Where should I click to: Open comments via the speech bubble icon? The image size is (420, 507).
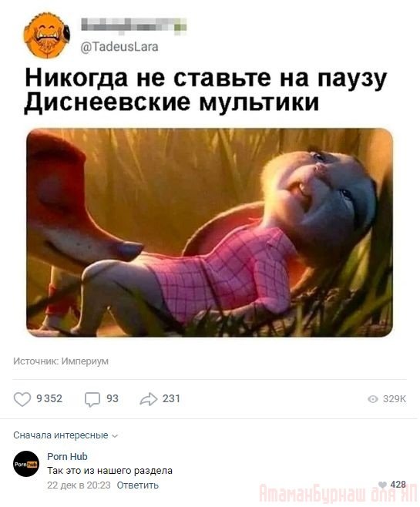92,399
